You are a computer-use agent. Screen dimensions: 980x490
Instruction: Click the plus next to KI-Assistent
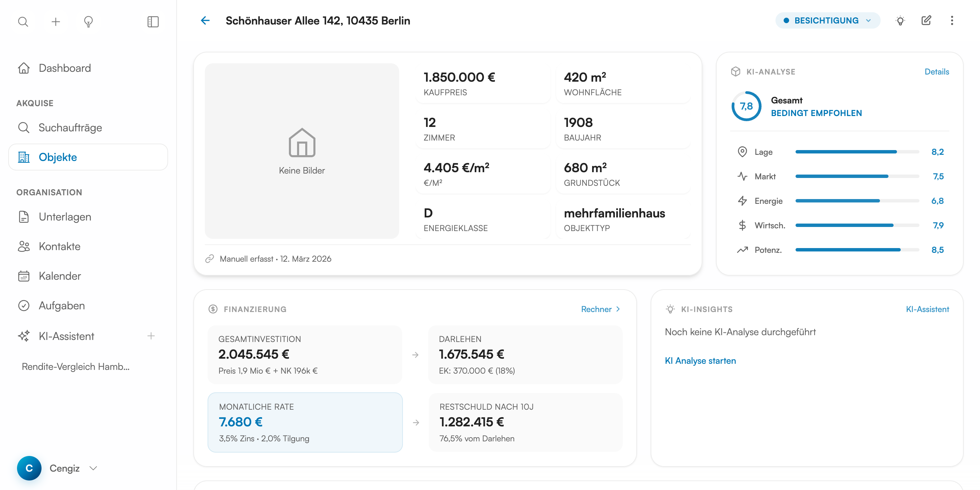[x=151, y=336]
